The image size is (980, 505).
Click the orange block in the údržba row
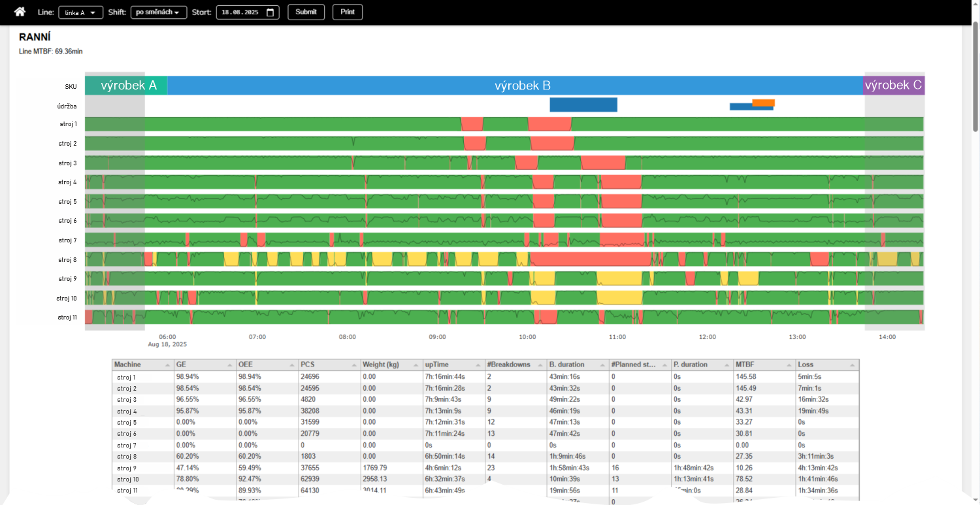pos(763,103)
